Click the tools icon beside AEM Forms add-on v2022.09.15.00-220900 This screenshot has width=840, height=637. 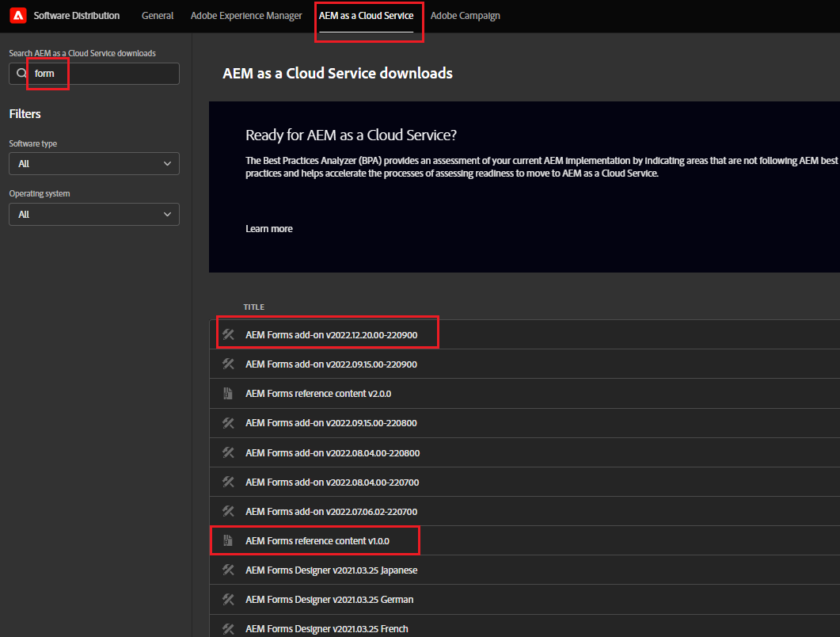tap(228, 364)
